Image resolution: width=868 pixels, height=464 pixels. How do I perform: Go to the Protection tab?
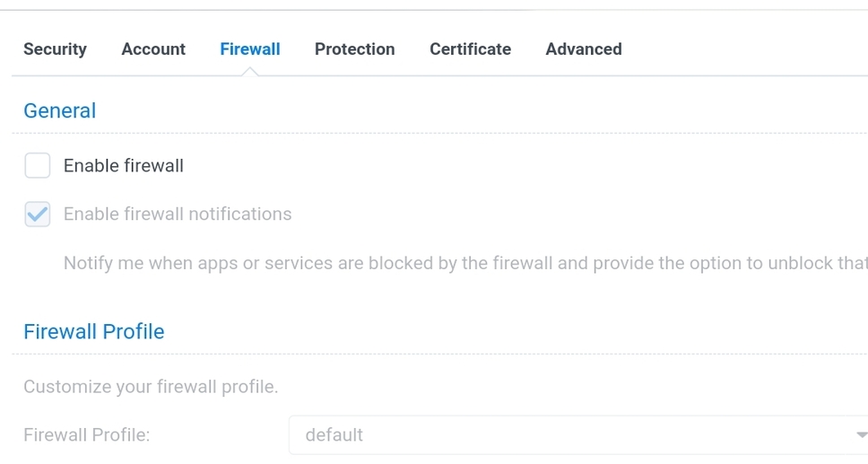[354, 49]
